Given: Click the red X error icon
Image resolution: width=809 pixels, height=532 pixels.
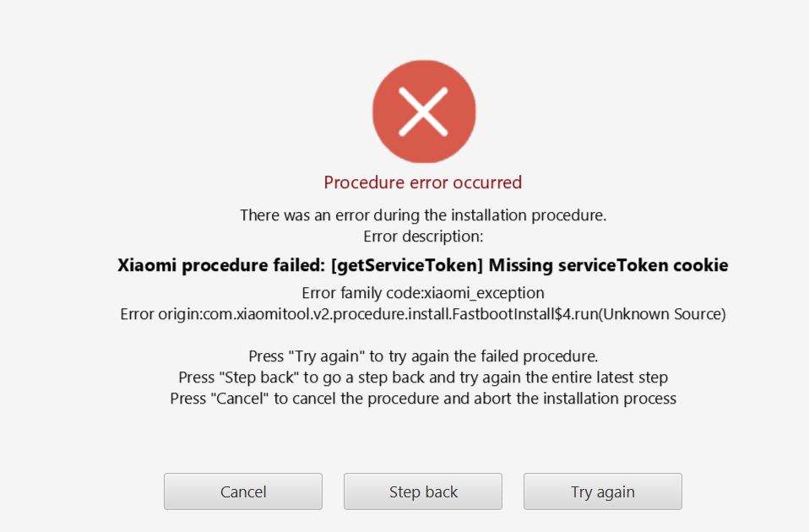Looking at the screenshot, I should (x=423, y=111).
